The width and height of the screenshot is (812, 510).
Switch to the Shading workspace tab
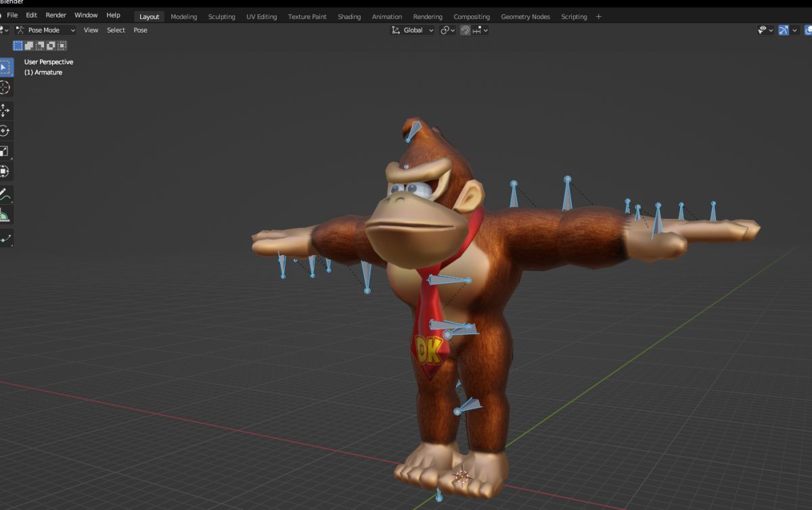[349, 17]
